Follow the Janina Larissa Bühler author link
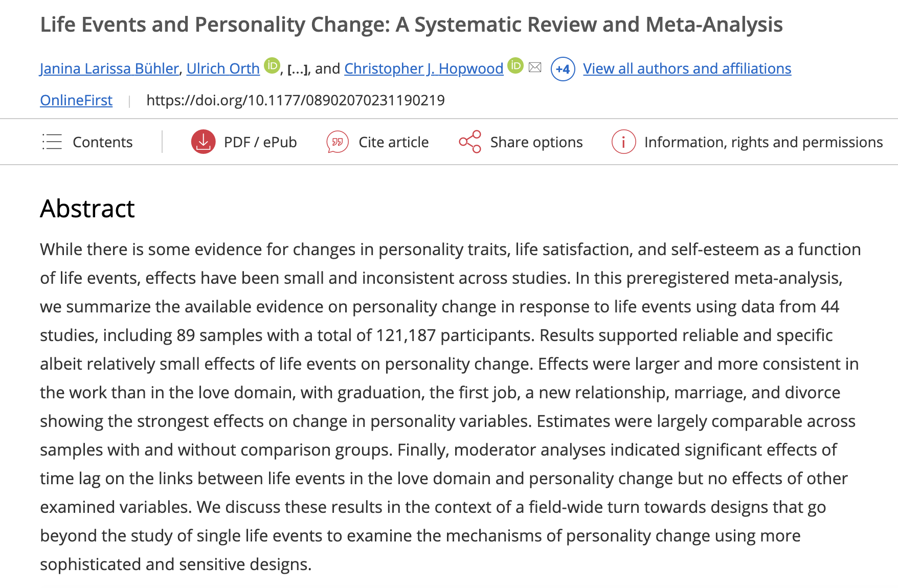Viewport: 898px width, 588px height. coord(109,69)
